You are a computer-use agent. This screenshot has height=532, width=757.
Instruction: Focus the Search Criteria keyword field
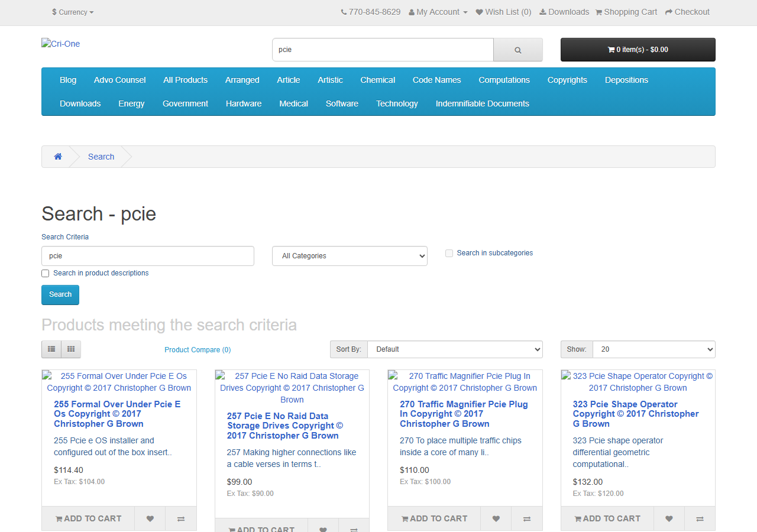click(x=148, y=256)
